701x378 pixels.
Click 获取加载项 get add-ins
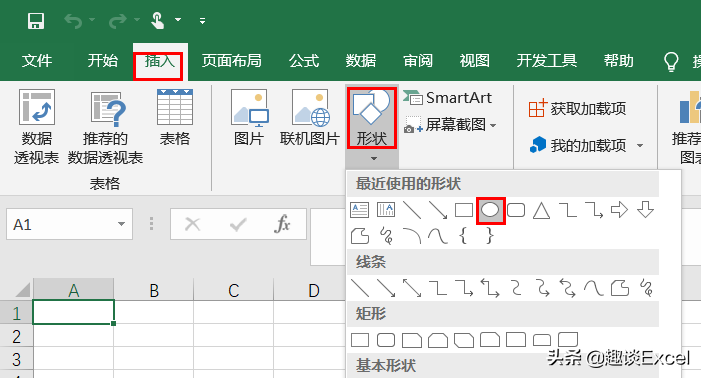click(x=577, y=109)
